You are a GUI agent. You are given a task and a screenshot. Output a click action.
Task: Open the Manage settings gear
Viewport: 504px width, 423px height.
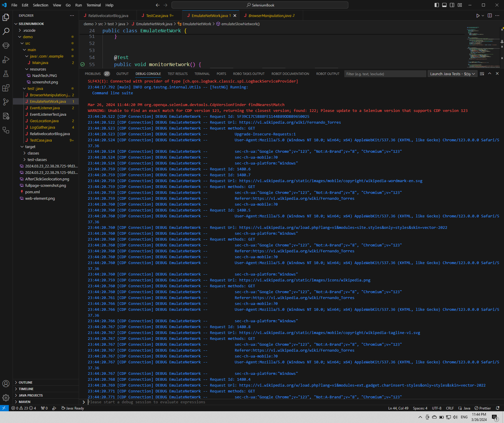(6, 398)
